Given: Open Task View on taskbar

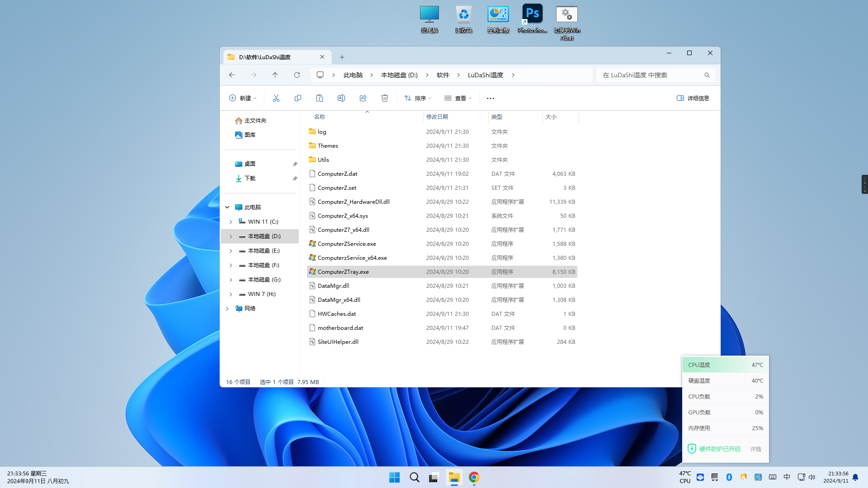Looking at the screenshot, I should 434,477.
